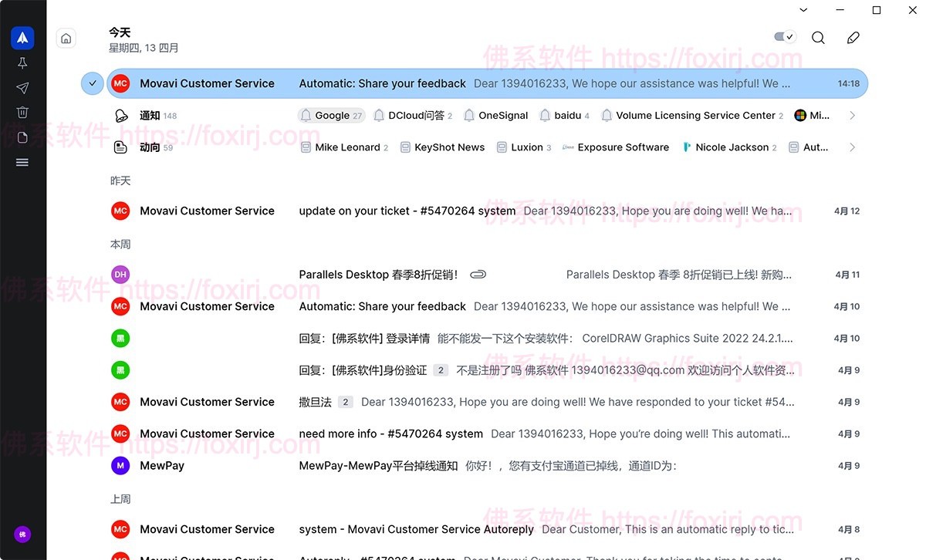Click the 佛 account avatar at bottom left
The image size is (926, 560).
coord(22,534)
